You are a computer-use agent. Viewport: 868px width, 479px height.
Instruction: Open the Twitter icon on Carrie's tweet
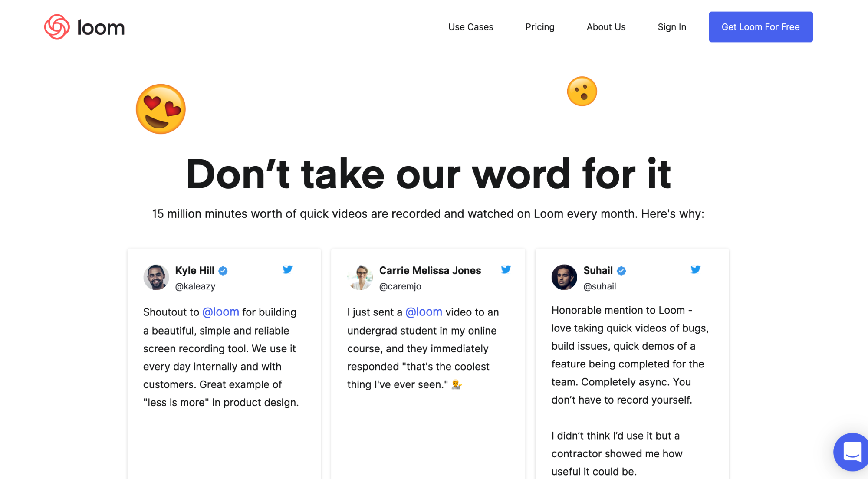(506, 269)
